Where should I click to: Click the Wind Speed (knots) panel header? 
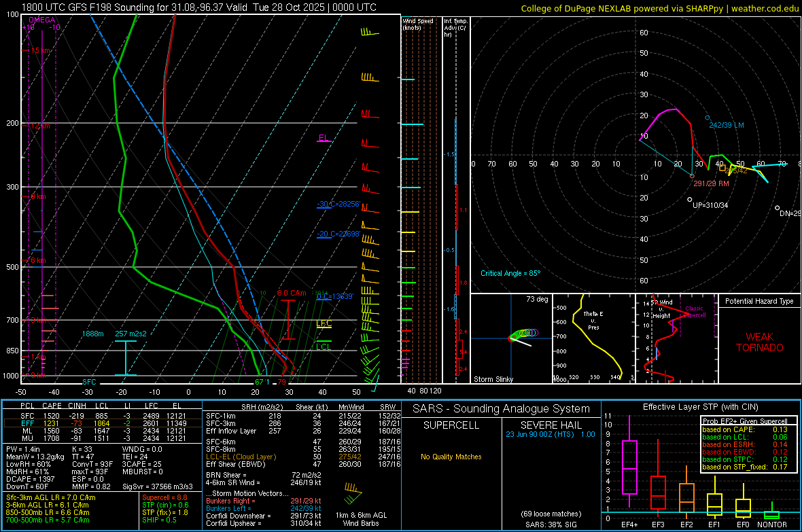tap(417, 24)
